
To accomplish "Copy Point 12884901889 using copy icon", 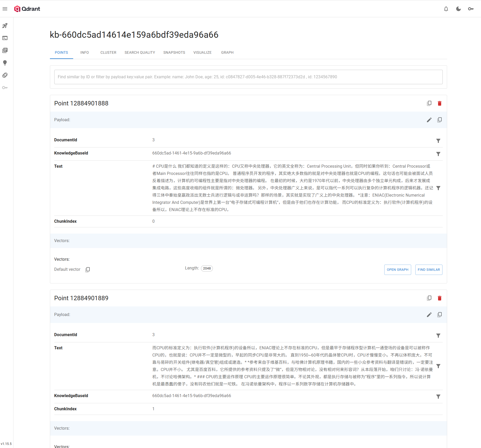I will [x=429, y=298].
